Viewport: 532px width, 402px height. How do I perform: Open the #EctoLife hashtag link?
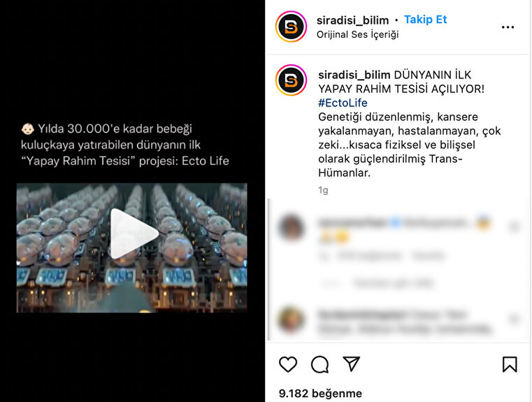point(343,103)
